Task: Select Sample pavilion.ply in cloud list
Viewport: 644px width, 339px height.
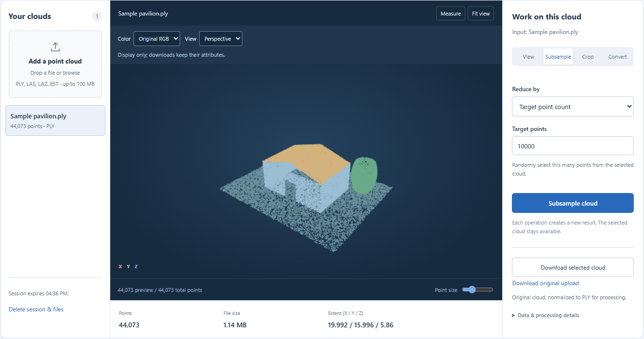Action: pyautogui.click(x=55, y=120)
